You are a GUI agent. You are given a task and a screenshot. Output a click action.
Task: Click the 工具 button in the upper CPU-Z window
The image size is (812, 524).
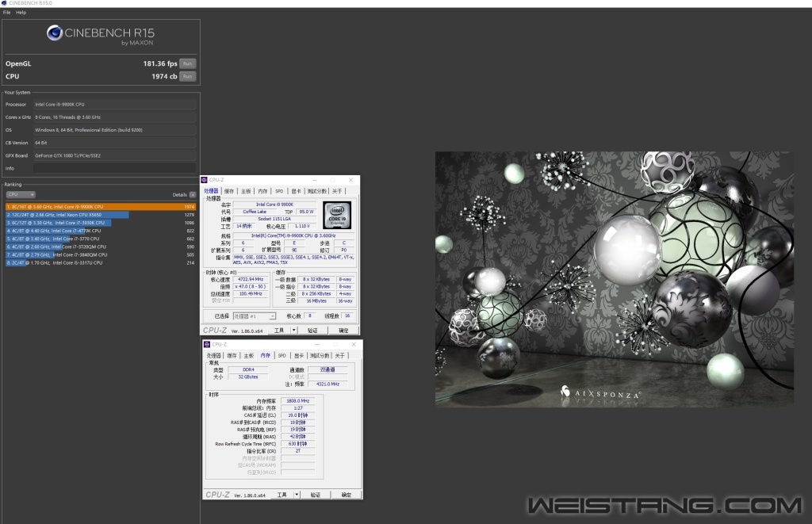pyautogui.click(x=279, y=331)
